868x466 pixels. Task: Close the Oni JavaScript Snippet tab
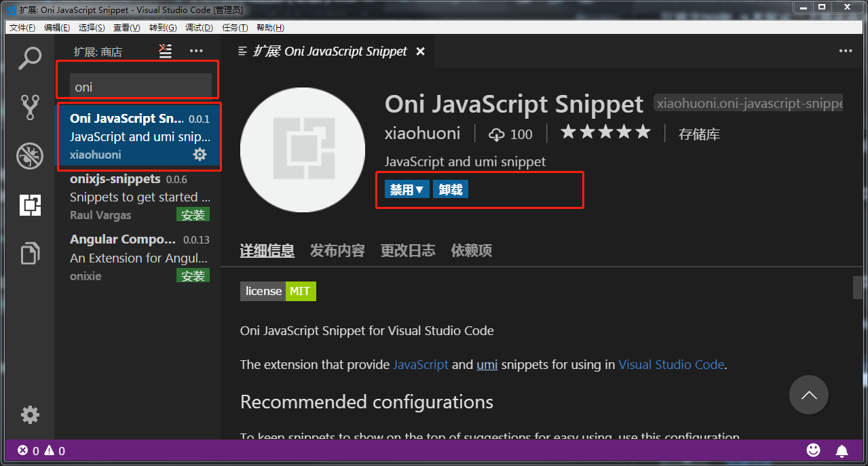point(420,52)
